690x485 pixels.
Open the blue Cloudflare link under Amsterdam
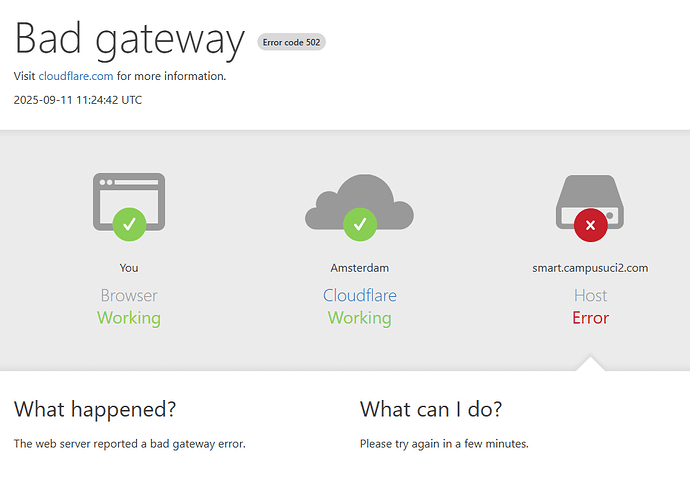point(359,295)
